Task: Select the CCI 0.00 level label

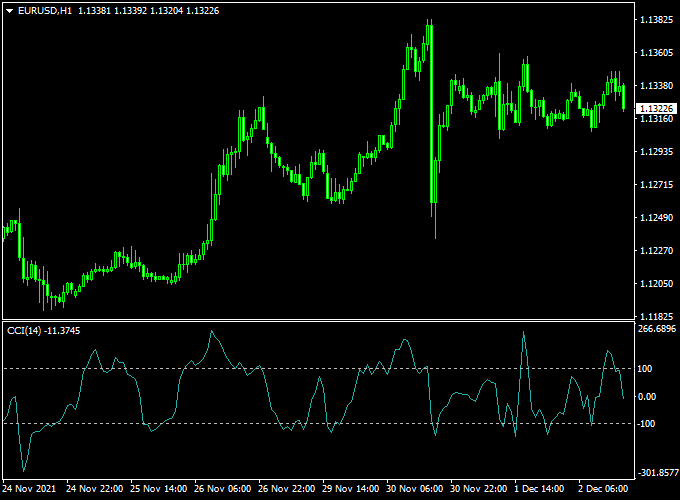Action: (647, 397)
